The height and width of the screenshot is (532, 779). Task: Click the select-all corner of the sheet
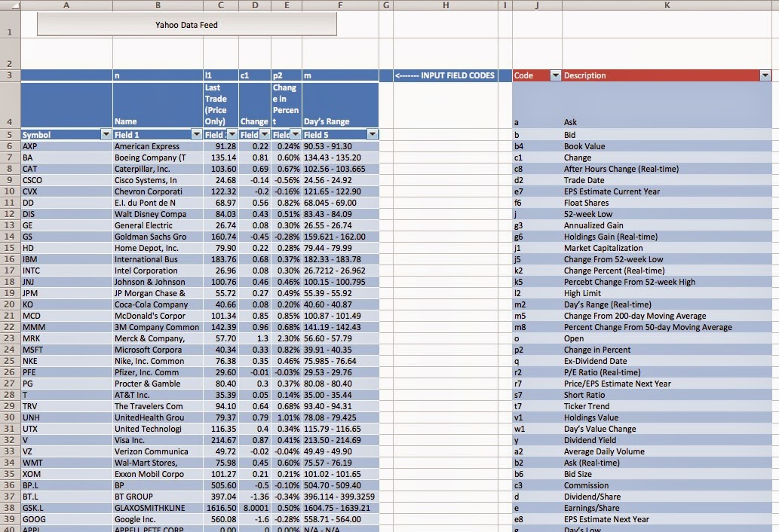tap(10, 5)
